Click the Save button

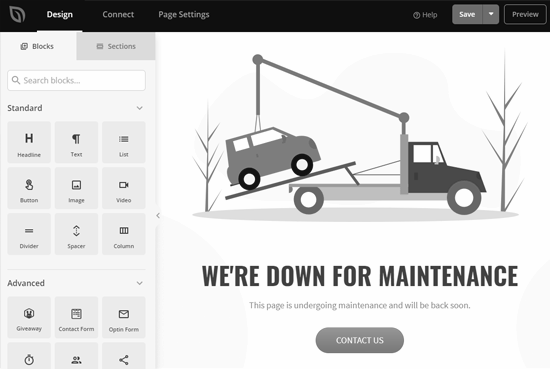click(467, 14)
